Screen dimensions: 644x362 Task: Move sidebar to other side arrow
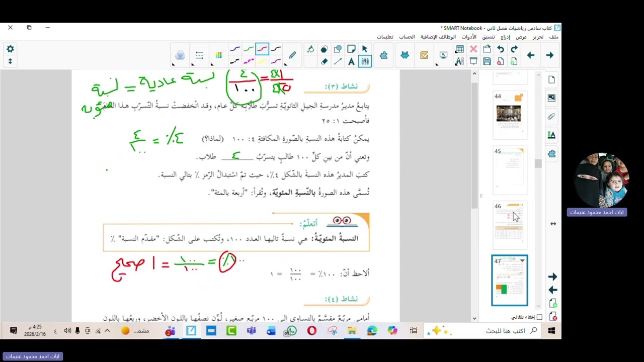[553, 224]
